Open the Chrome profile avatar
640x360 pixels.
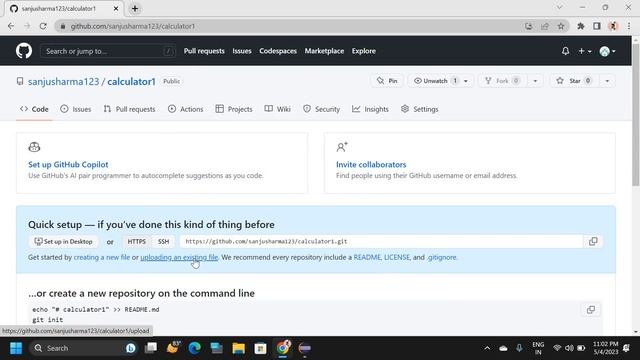pyautogui.click(x=613, y=26)
